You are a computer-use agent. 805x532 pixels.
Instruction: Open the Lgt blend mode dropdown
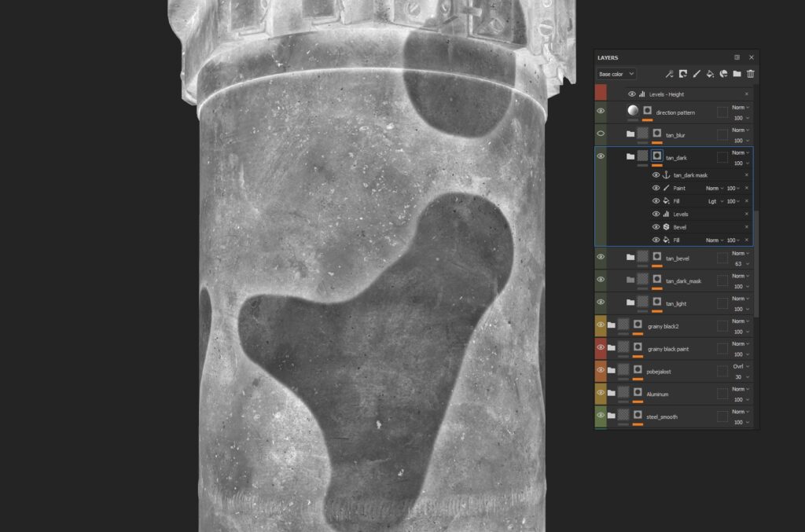[715, 201]
